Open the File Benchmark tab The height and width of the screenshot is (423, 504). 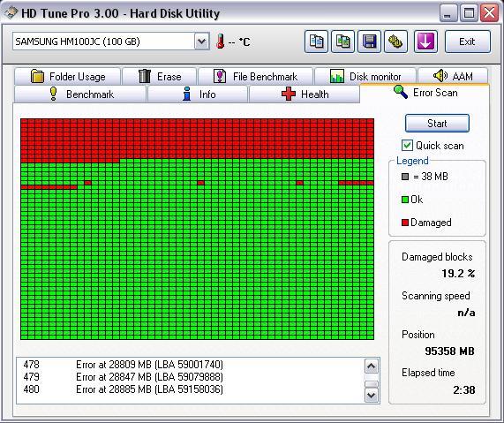pos(256,77)
